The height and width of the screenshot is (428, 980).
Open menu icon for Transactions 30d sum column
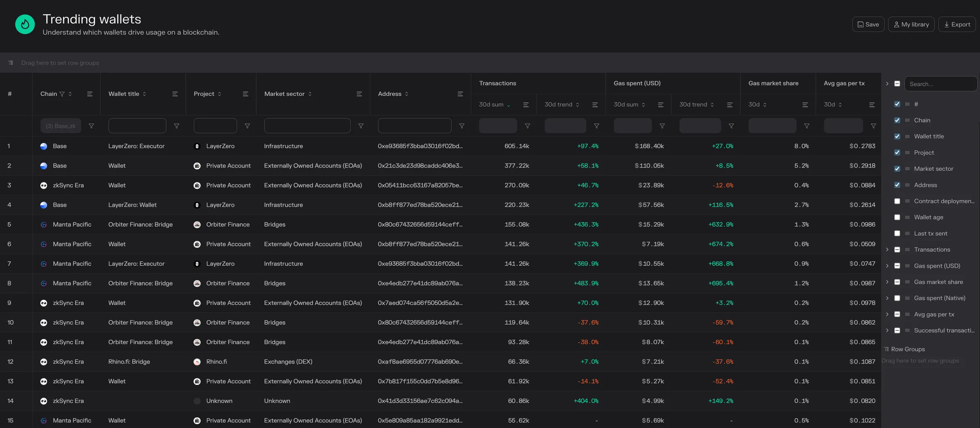click(526, 105)
